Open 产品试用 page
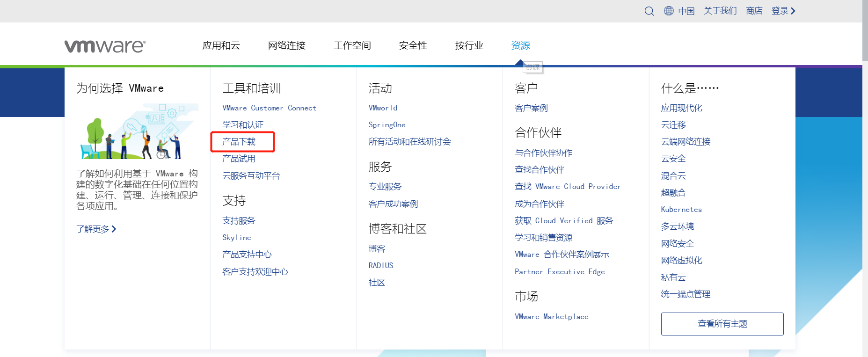Viewport: 868px width, 357px height. coord(239,159)
